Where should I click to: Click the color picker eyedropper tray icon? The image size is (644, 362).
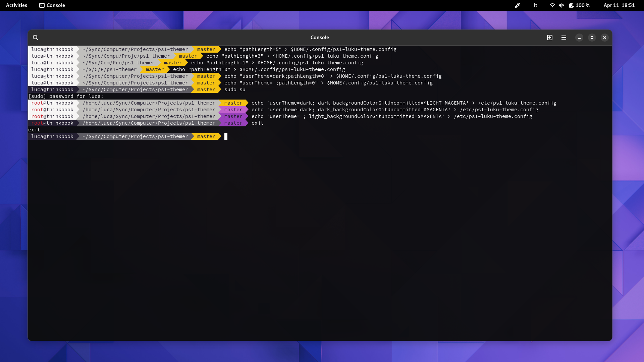point(517,5)
